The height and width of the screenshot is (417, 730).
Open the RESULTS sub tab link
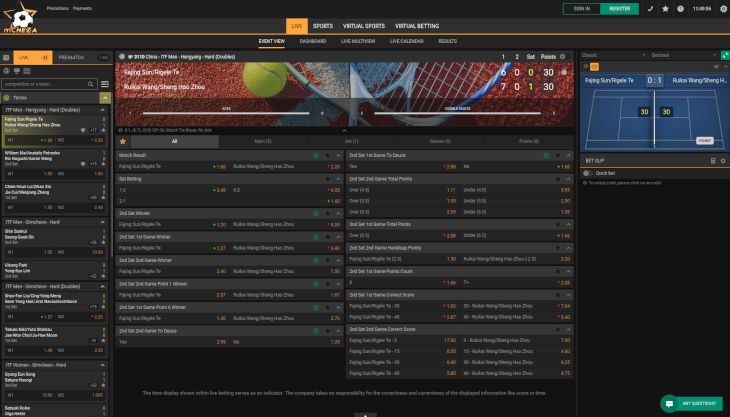pos(447,41)
